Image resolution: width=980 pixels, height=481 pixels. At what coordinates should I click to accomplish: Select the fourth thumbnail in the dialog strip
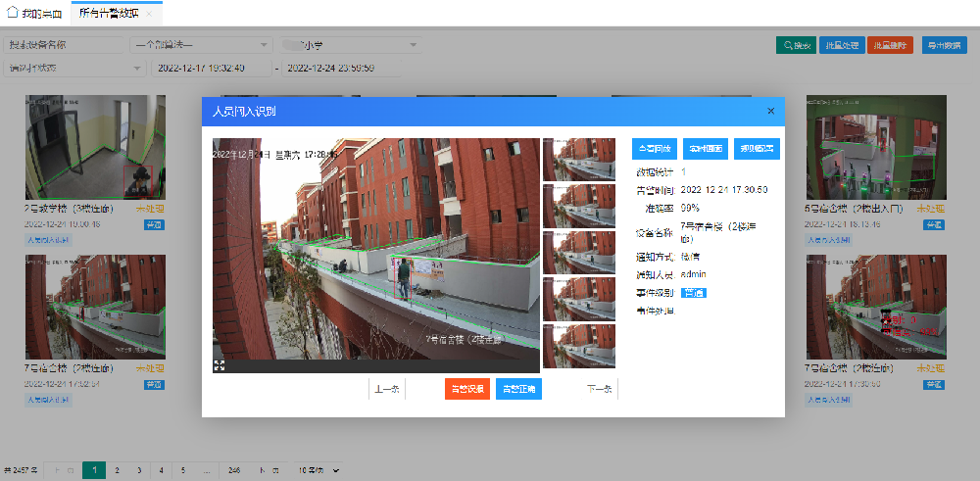[x=579, y=299]
